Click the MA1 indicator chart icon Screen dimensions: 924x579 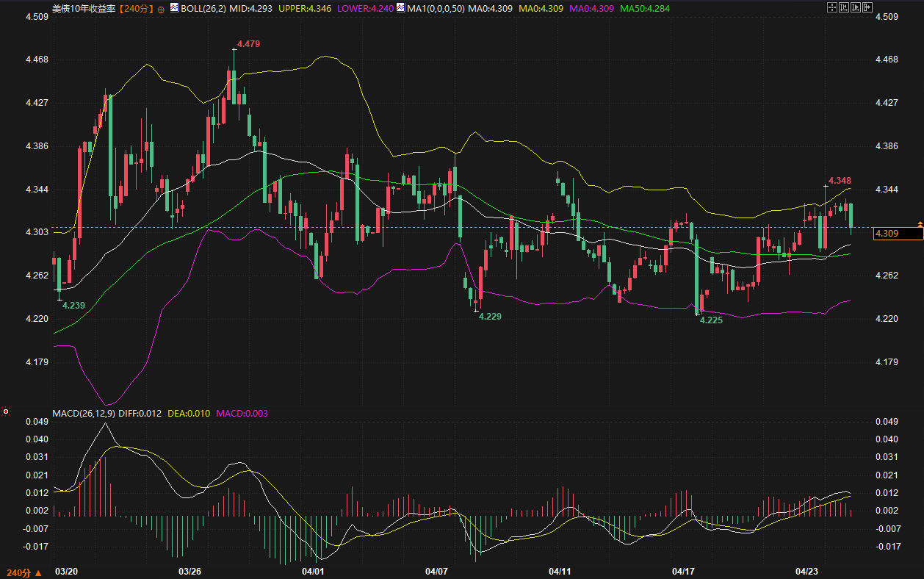[x=400, y=8]
